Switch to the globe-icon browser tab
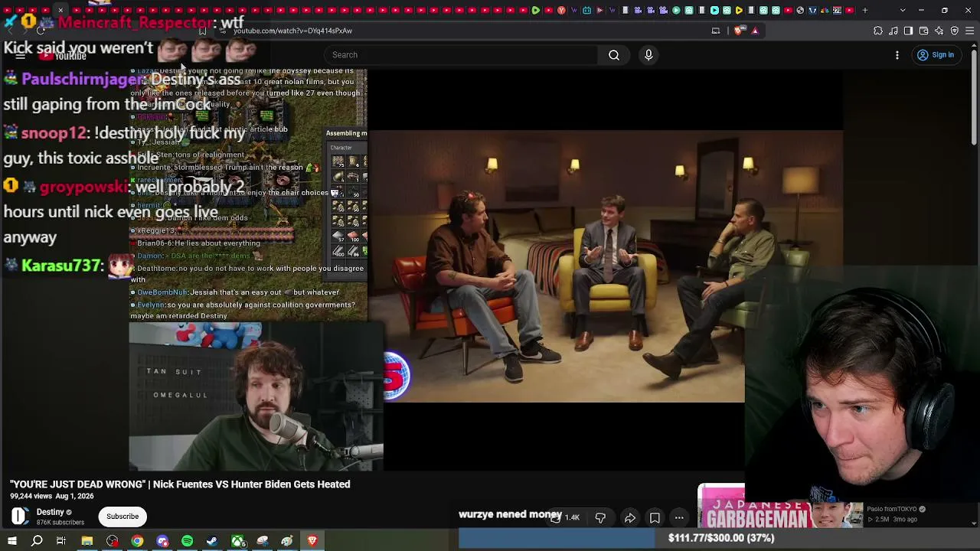980x551 pixels. click(800, 10)
